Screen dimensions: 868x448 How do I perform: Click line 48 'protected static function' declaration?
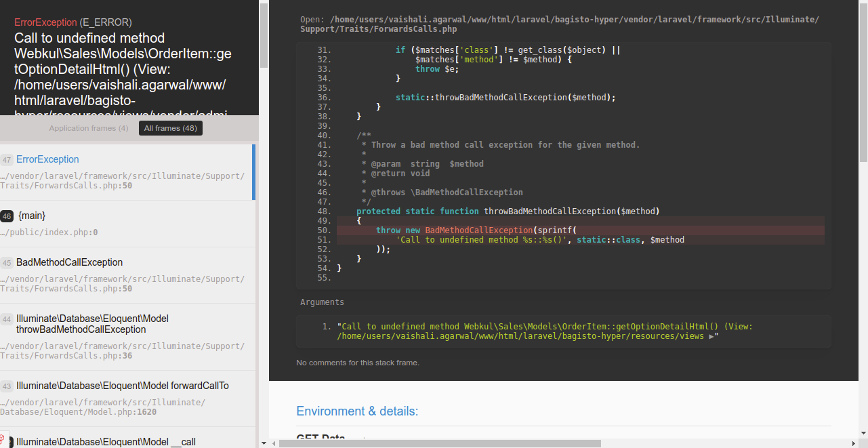(508, 211)
